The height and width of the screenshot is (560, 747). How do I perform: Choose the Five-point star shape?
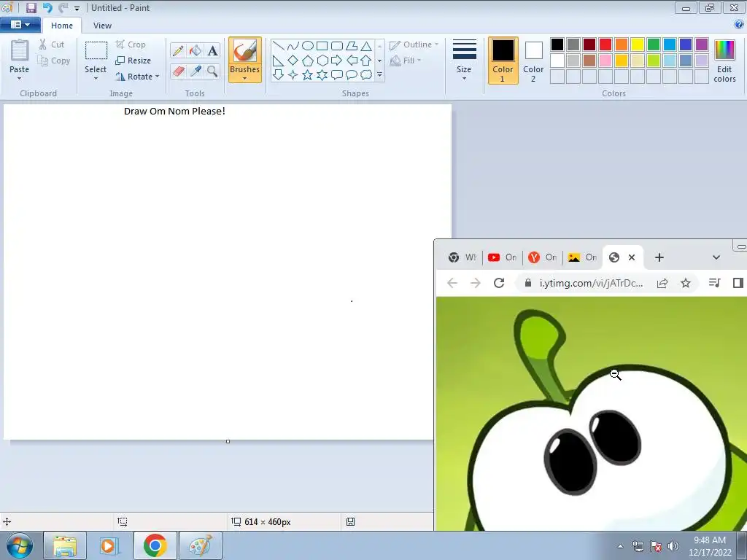pos(308,75)
